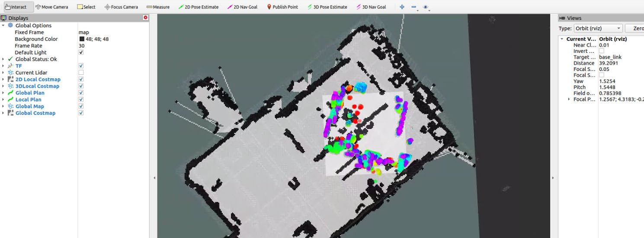
Task: Expand the Global Plan node
Action: click(x=3, y=93)
